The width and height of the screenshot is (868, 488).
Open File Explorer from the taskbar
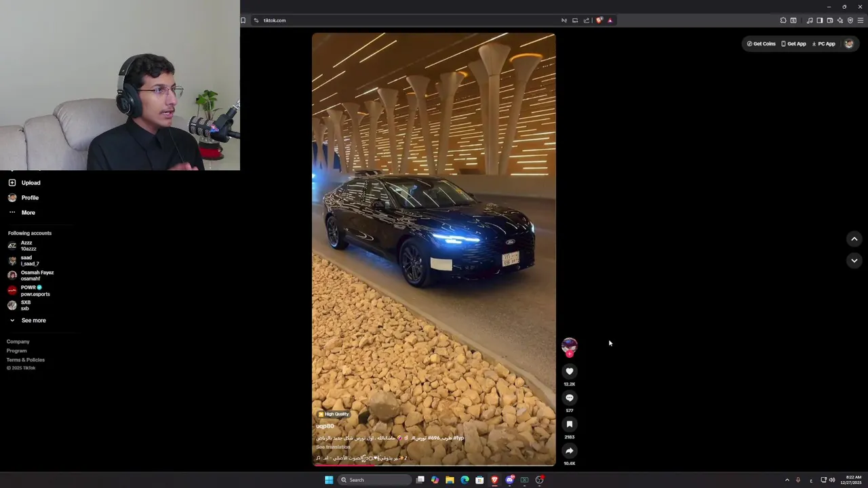[450, 480]
